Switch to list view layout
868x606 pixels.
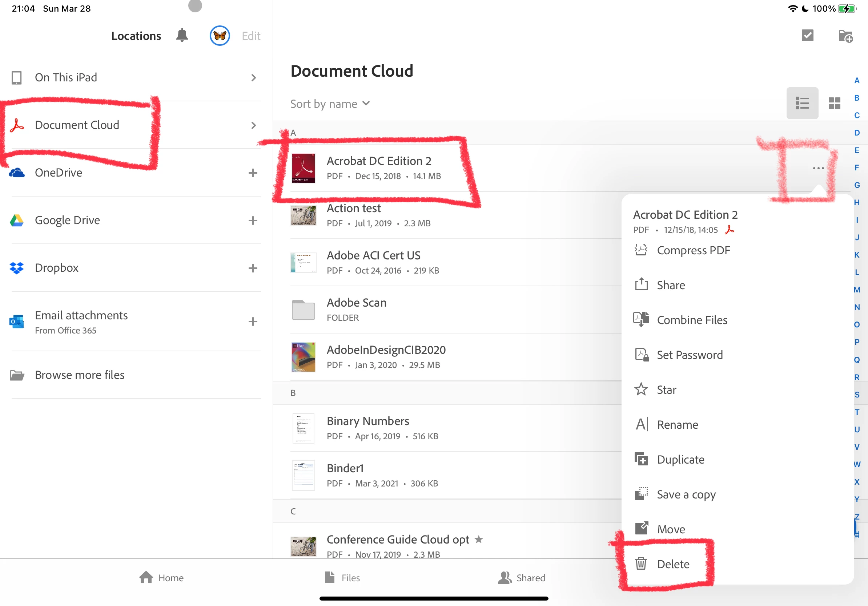802,103
